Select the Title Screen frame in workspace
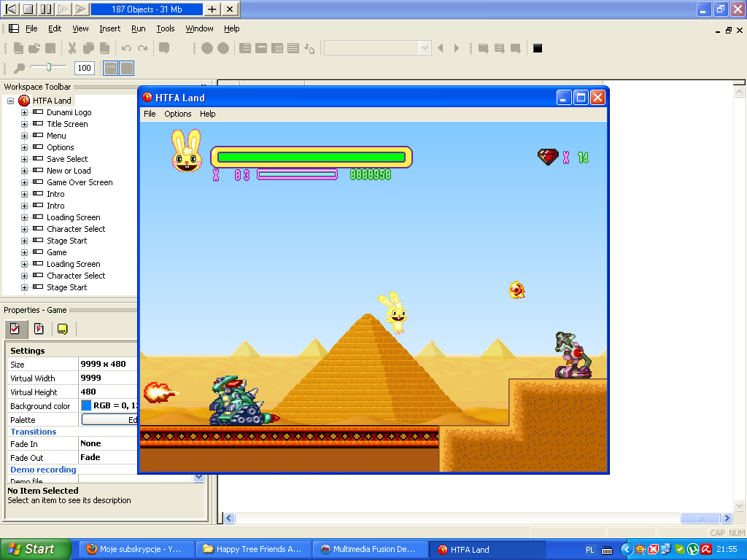Screen dimensions: 747x560 point(67,124)
